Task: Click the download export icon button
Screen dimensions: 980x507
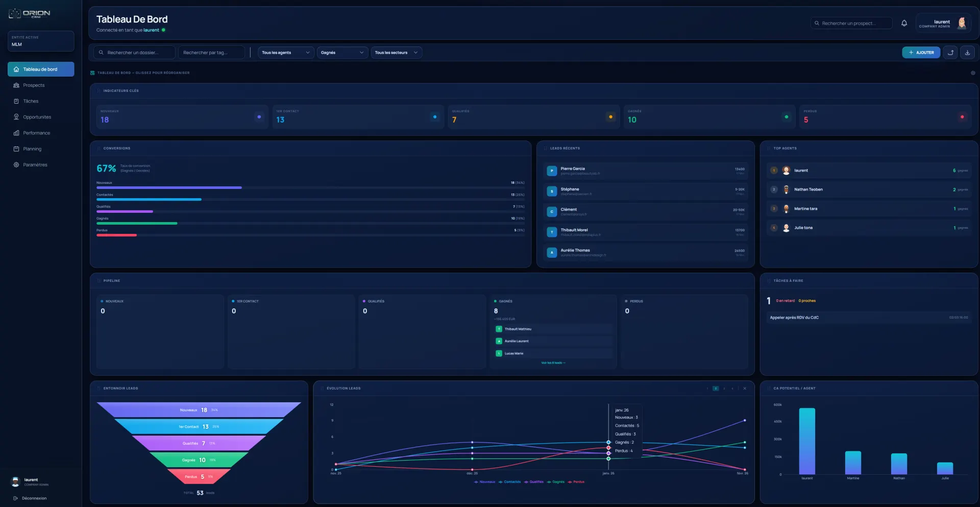Action: click(967, 53)
